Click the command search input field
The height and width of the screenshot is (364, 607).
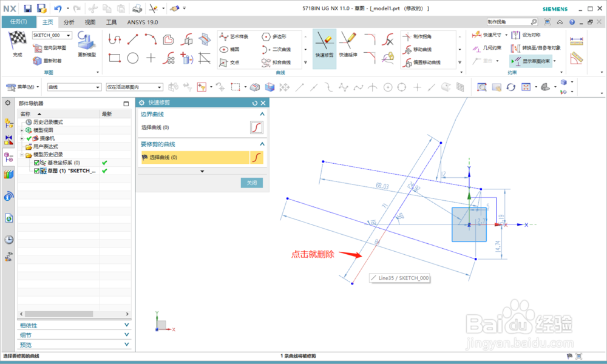(x=509, y=22)
